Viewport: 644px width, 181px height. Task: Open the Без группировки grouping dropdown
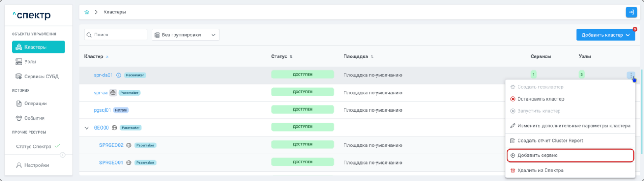[x=185, y=35]
